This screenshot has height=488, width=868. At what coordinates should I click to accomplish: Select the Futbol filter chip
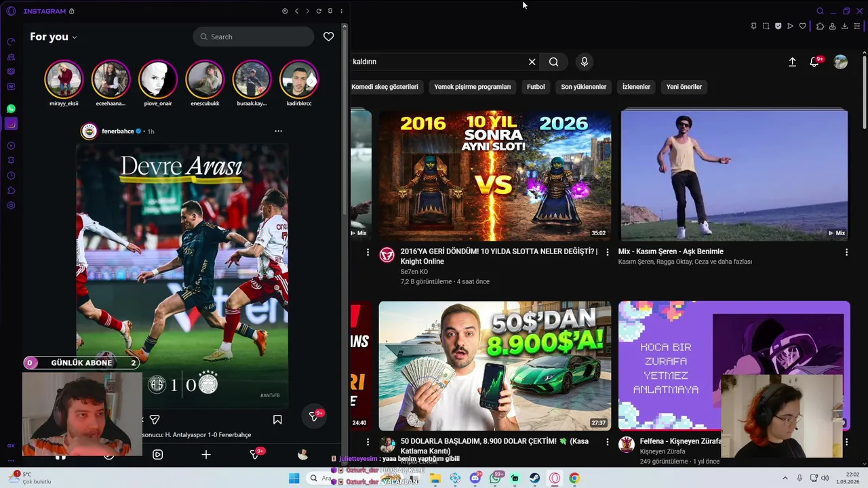click(536, 87)
